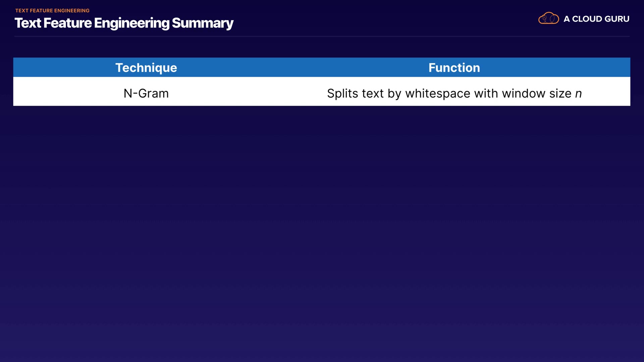Click the word "Text" starting the slide title
644x362 pixels.
(28, 23)
